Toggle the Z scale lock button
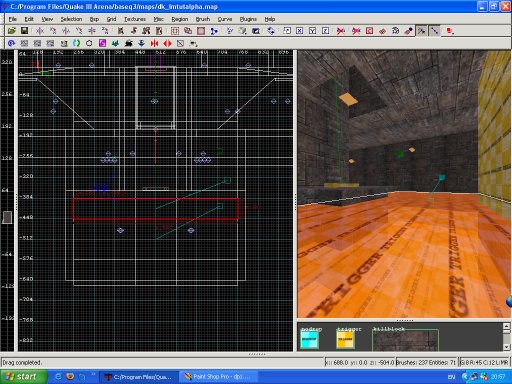 click(x=326, y=31)
